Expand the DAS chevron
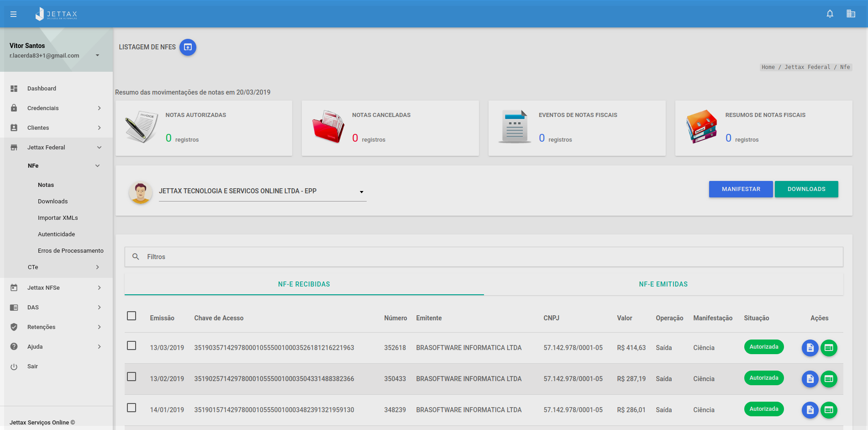This screenshot has width=868, height=430. [x=99, y=308]
